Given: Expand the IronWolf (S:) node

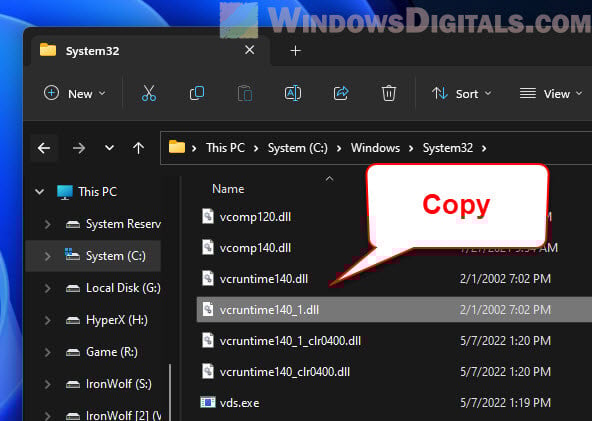Looking at the screenshot, I should tap(47, 384).
